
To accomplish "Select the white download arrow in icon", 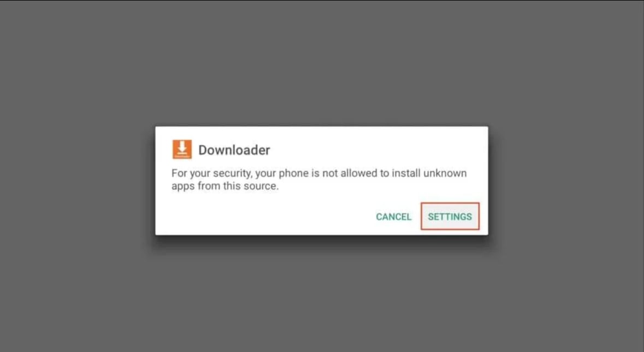I will pyautogui.click(x=182, y=148).
